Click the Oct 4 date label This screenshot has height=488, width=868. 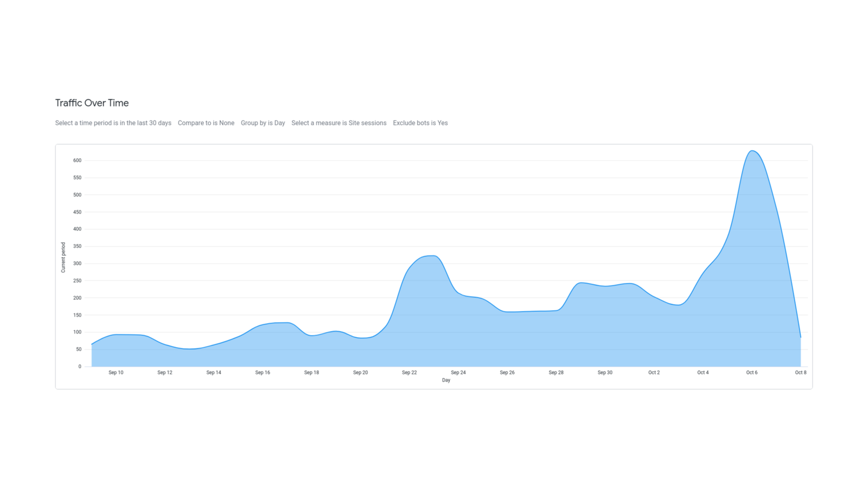point(703,373)
